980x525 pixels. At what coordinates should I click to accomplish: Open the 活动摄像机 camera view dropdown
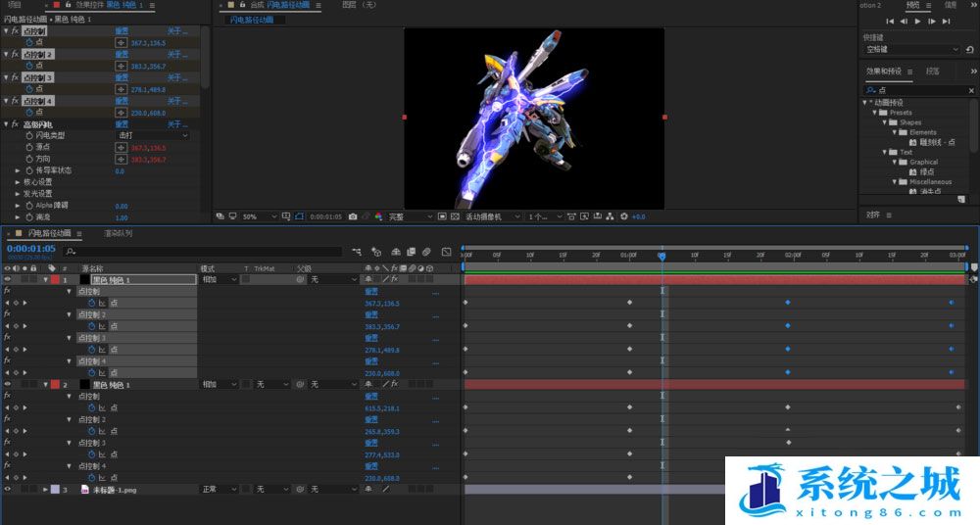(493, 216)
